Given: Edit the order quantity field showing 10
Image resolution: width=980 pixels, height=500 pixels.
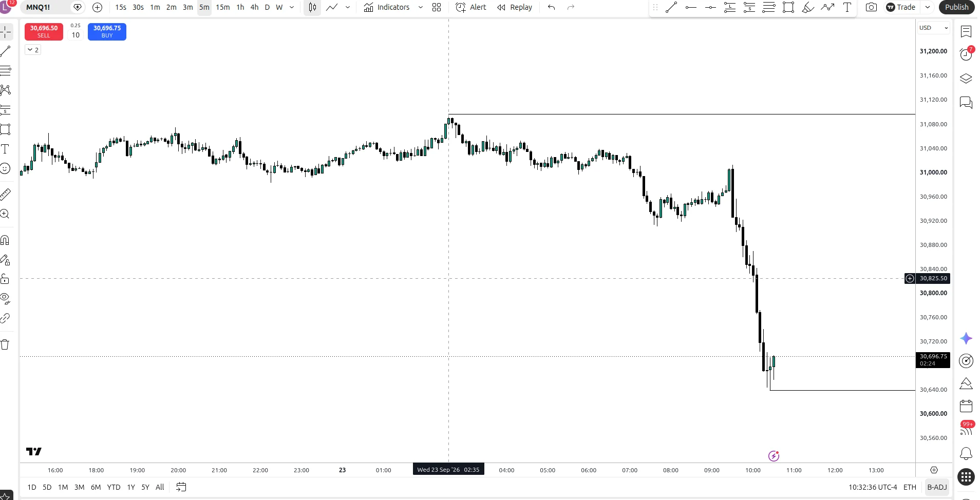Looking at the screenshot, I should click(x=76, y=35).
